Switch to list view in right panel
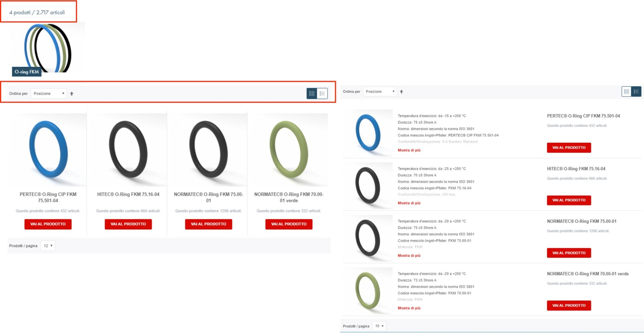The width and height of the screenshot is (644, 333). click(x=636, y=92)
